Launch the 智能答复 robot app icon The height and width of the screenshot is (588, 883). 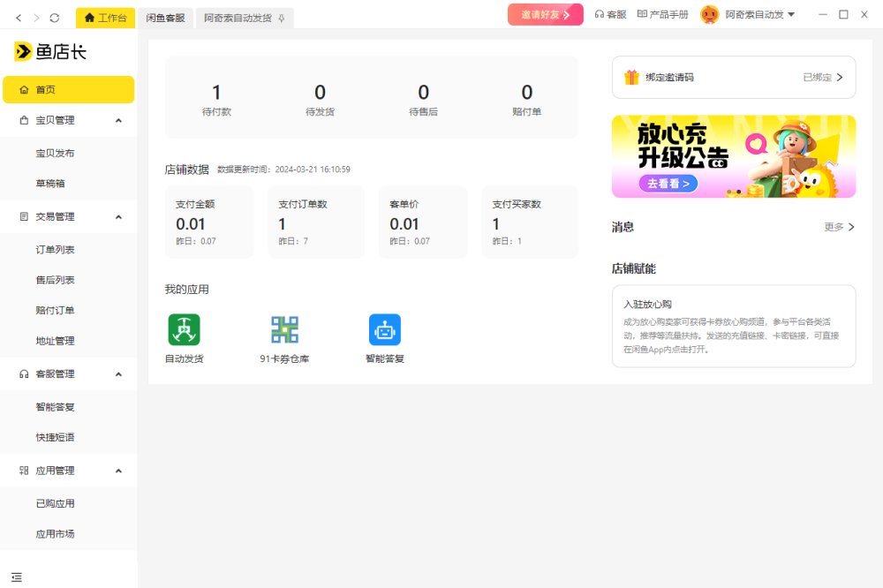[x=384, y=330]
